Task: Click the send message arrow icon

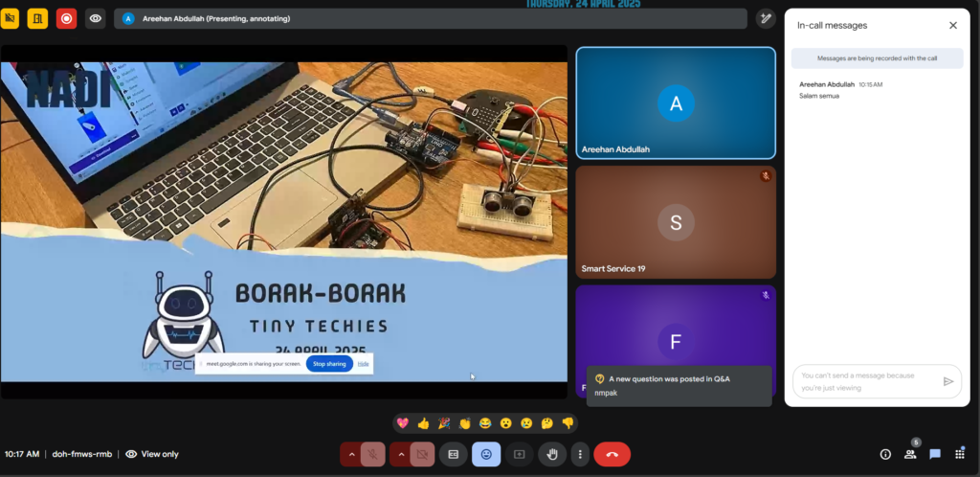Action: click(948, 381)
